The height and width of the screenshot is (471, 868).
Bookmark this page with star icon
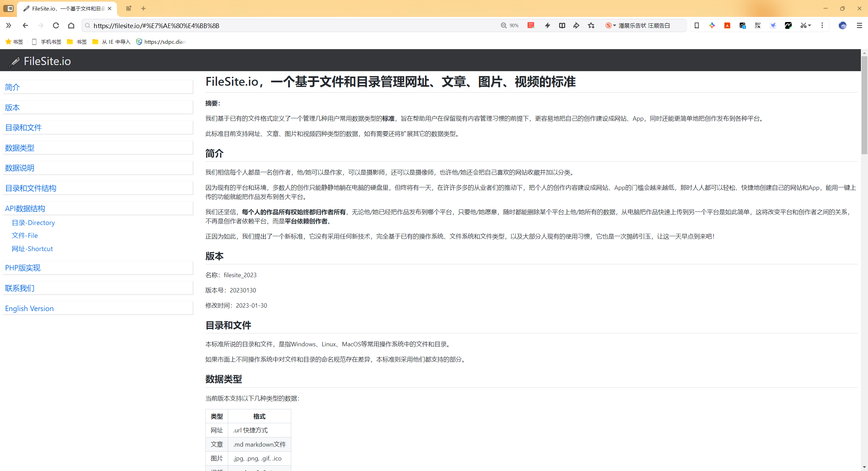click(x=591, y=25)
